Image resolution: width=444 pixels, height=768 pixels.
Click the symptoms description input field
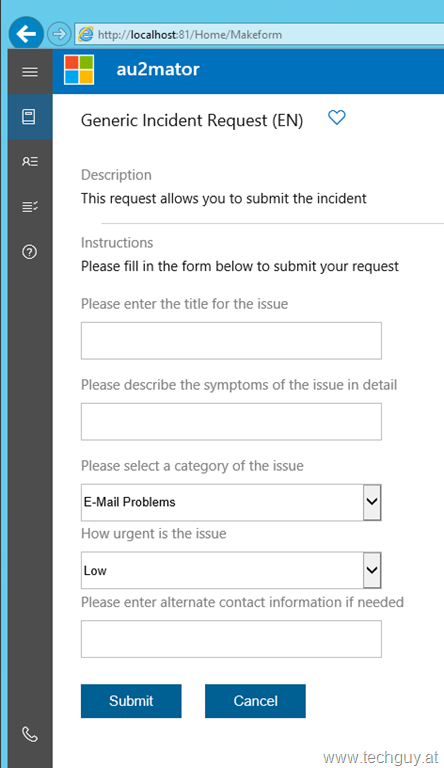[x=231, y=421]
